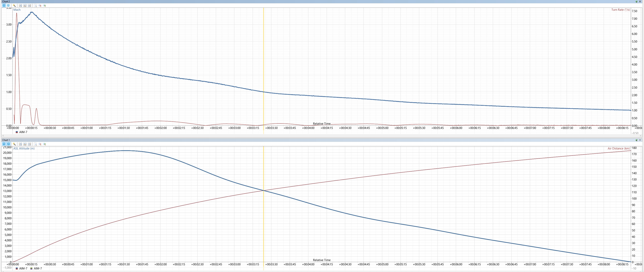Click +00:08:00 time tick in Chart 2
Screen dimensions: 644x272
604,128
